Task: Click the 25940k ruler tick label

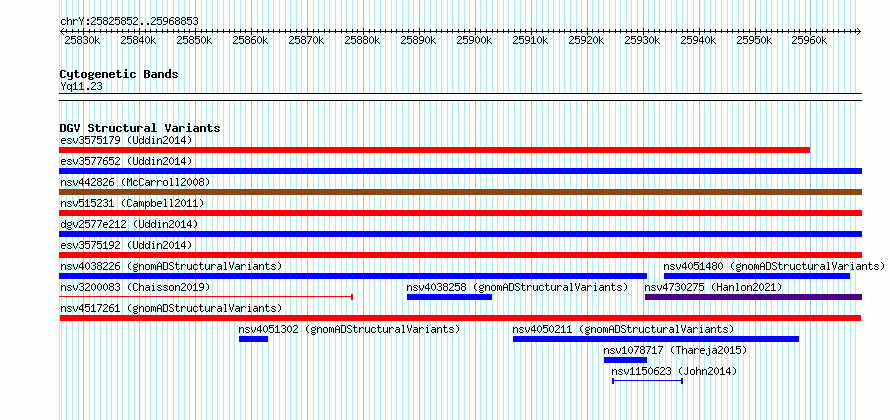Action: [x=698, y=40]
